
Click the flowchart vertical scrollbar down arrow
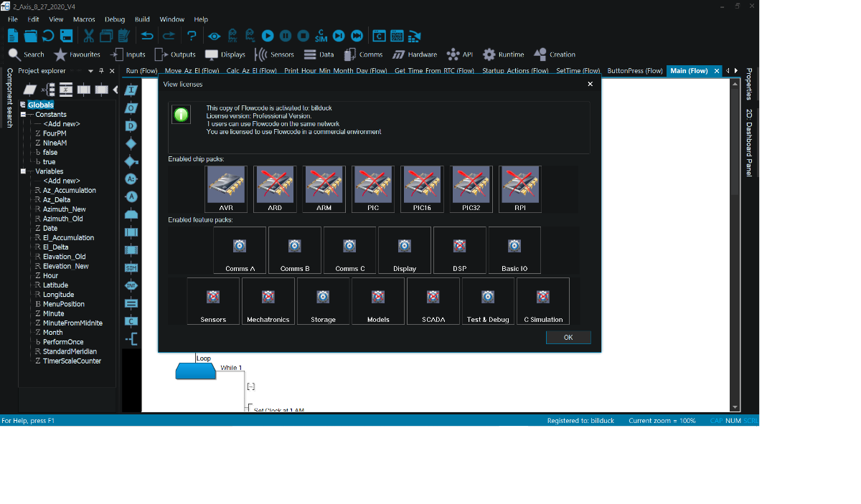tap(735, 407)
